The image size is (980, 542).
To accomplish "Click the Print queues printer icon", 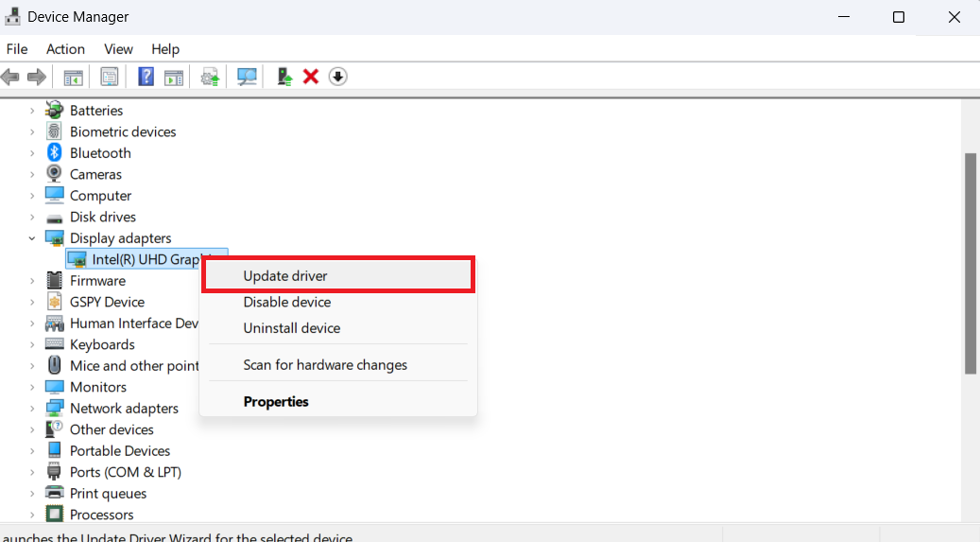I will tap(55, 493).
